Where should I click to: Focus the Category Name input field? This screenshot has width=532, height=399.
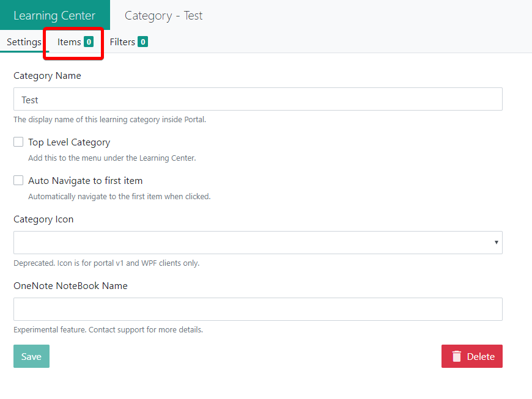pyautogui.click(x=258, y=99)
